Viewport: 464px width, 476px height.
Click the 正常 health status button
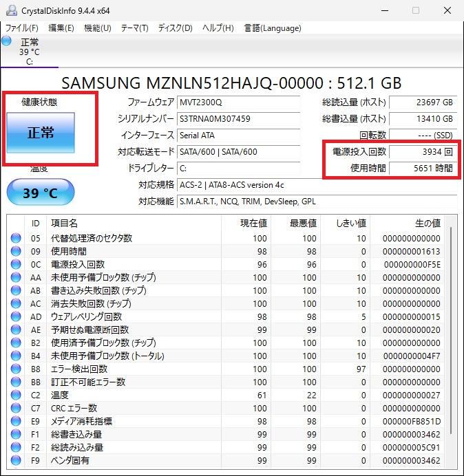41,133
